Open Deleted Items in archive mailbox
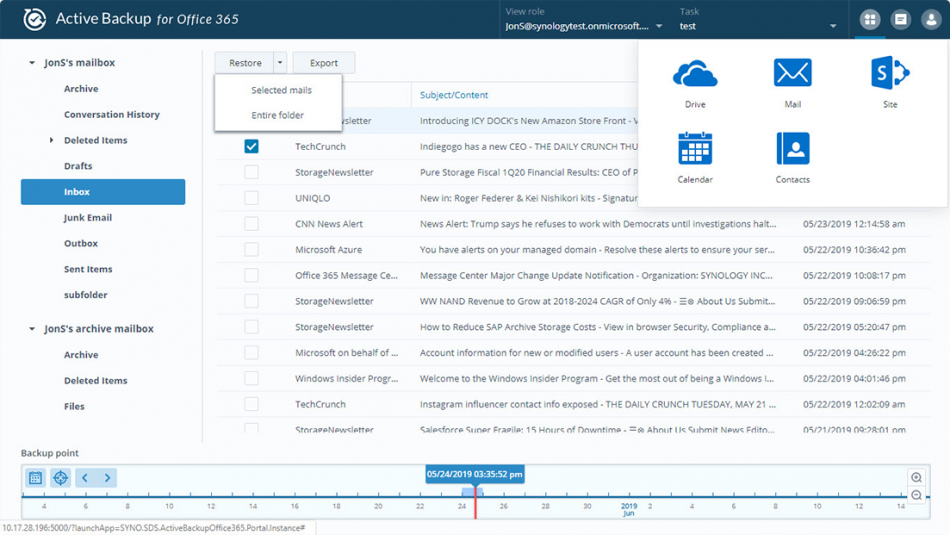950x535 pixels. pos(96,380)
